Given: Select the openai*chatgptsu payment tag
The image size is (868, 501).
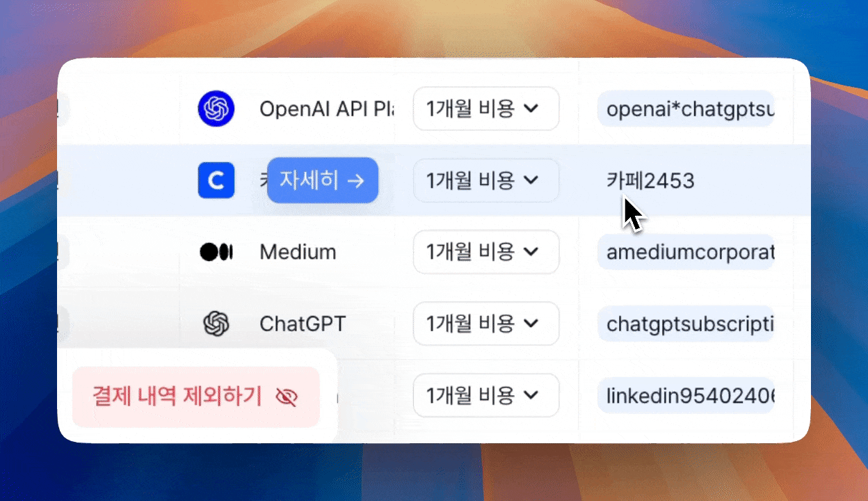Looking at the screenshot, I should 686,109.
